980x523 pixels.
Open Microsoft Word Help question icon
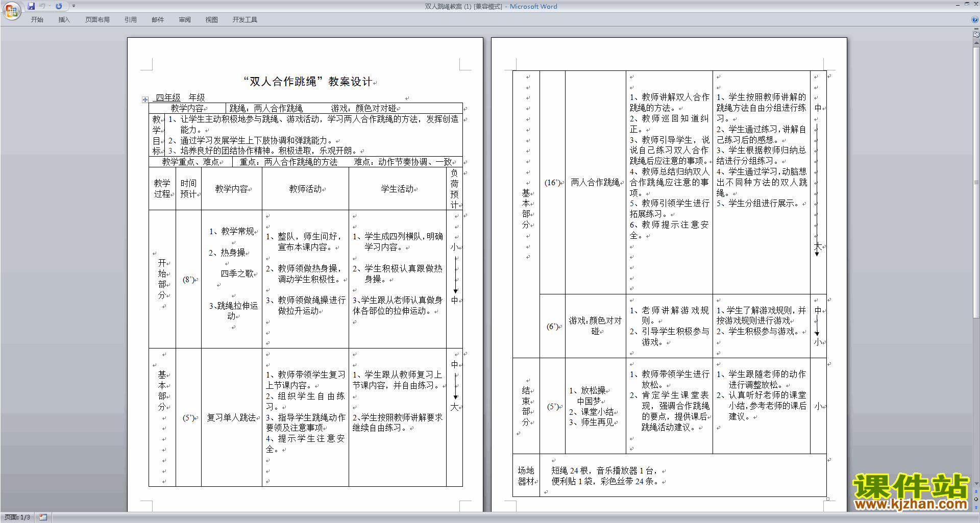click(975, 19)
